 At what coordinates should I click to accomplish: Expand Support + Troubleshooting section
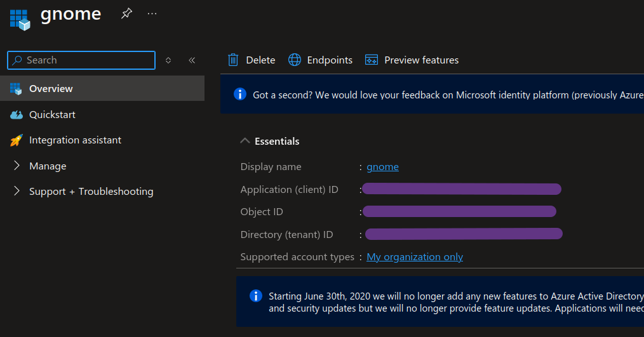click(x=17, y=192)
